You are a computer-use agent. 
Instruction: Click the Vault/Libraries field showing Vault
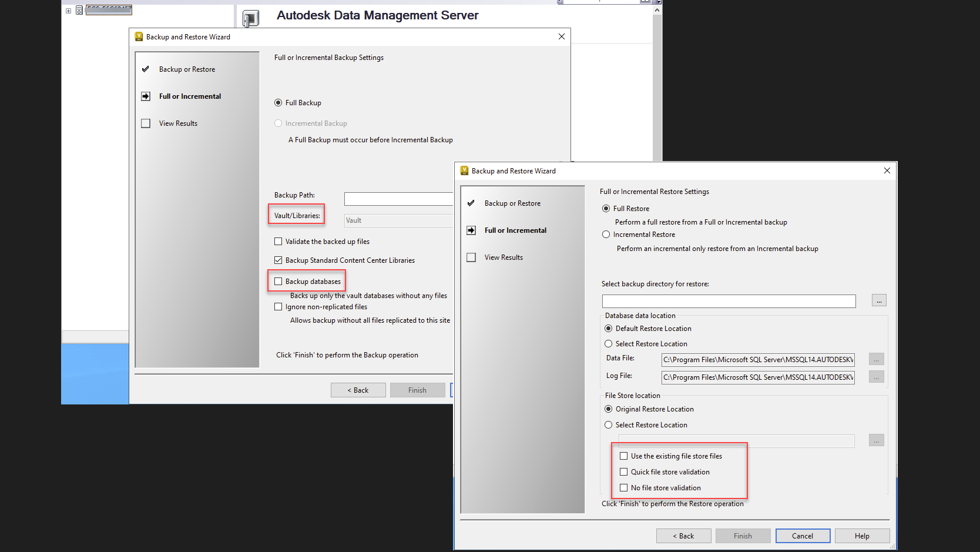(x=399, y=220)
